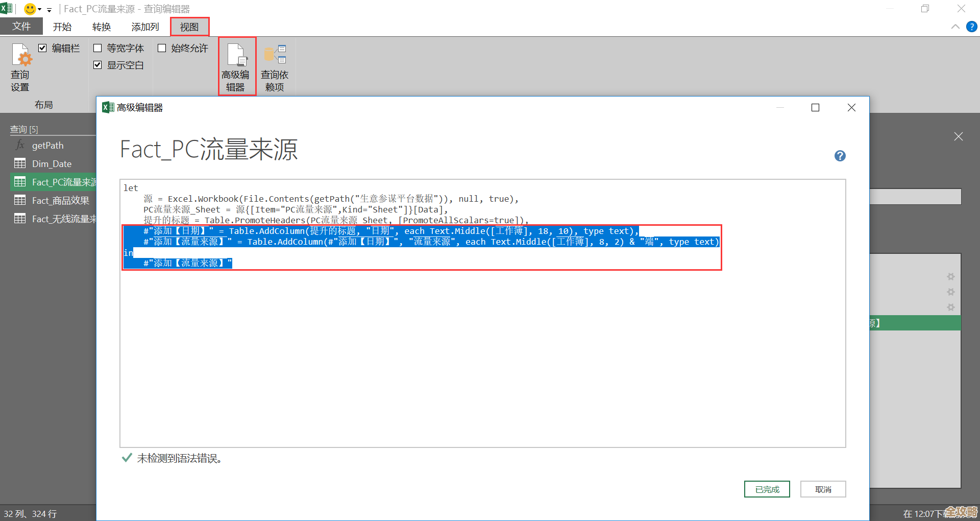Image resolution: width=980 pixels, height=521 pixels.
Task: Collapse the ribbon with the chevron arrow
Action: [955, 27]
